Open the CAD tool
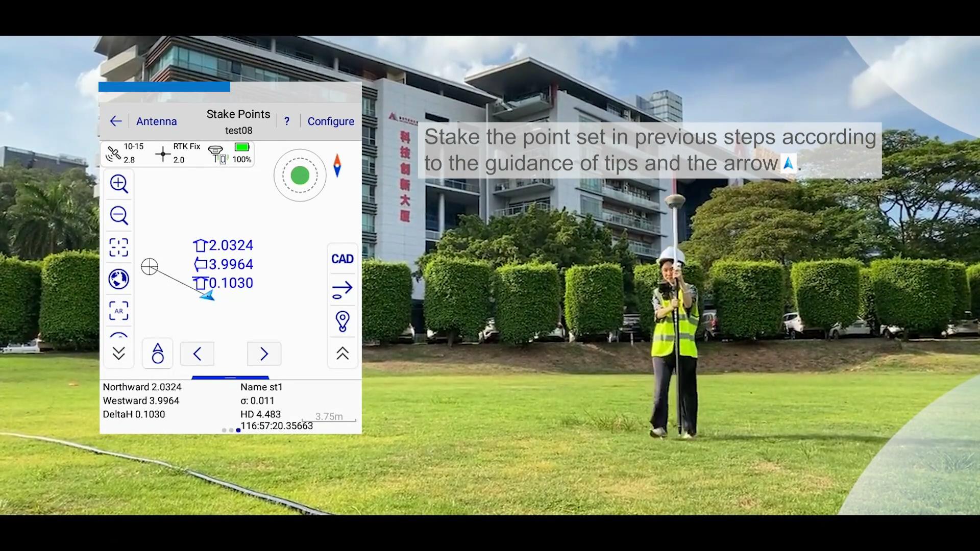Viewport: 980px width, 551px height. coord(342,259)
